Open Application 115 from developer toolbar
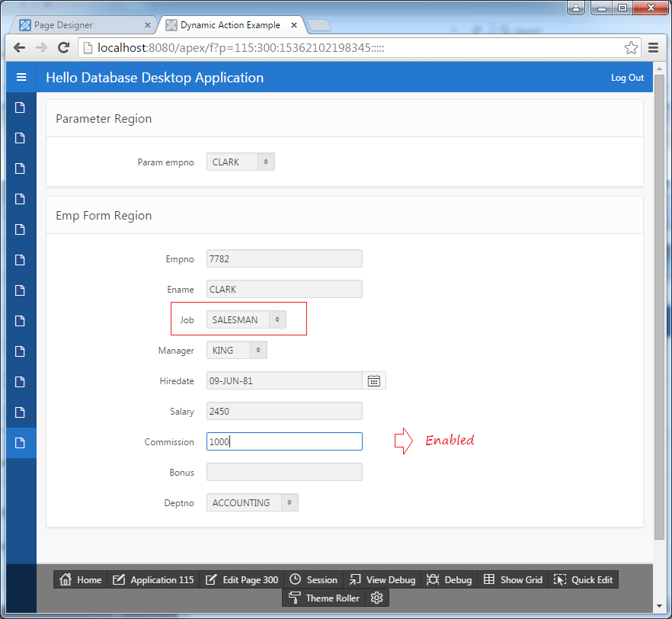The width and height of the screenshot is (672, 619). point(153,579)
